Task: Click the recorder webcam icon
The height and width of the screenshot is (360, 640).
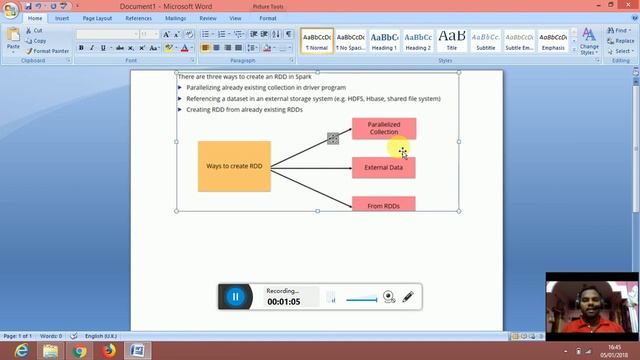Action: (389, 297)
